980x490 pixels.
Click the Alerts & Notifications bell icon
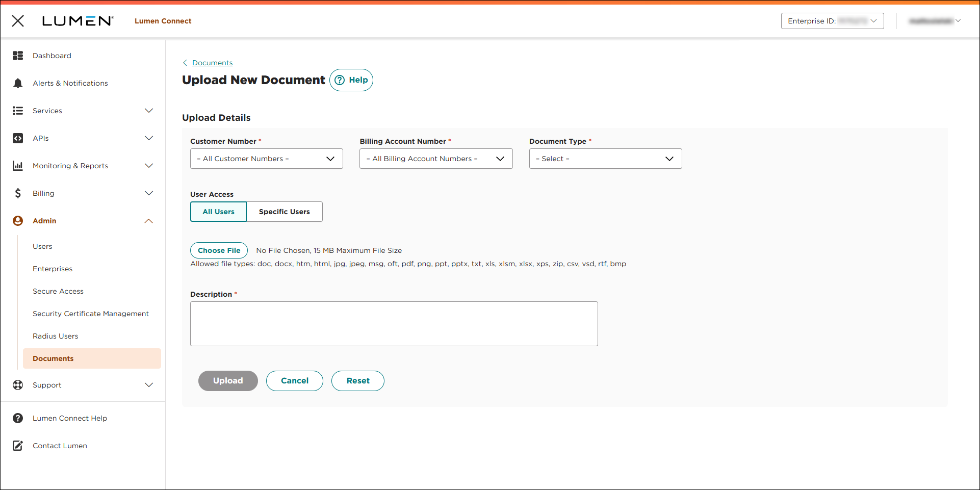click(18, 83)
